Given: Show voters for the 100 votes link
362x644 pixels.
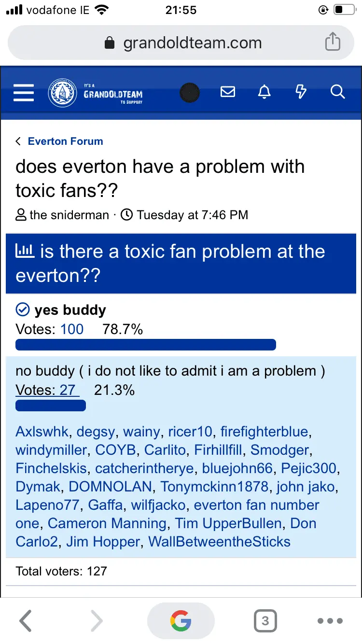Looking at the screenshot, I should pyautogui.click(x=72, y=329).
